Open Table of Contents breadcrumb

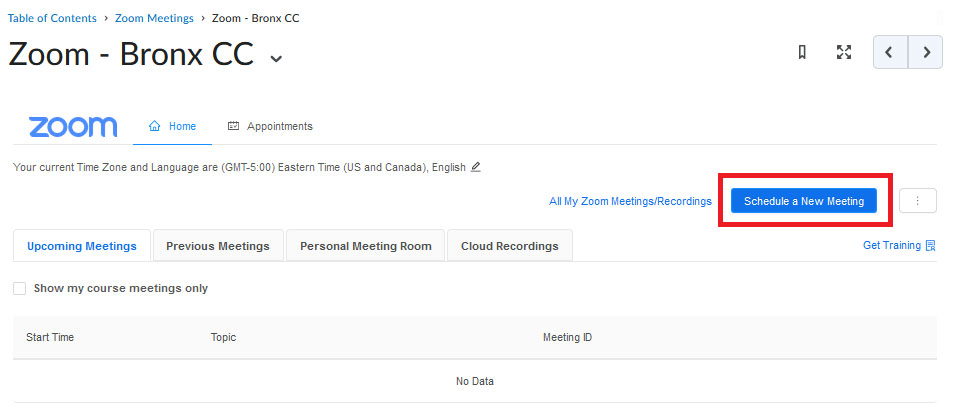[x=52, y=18]
